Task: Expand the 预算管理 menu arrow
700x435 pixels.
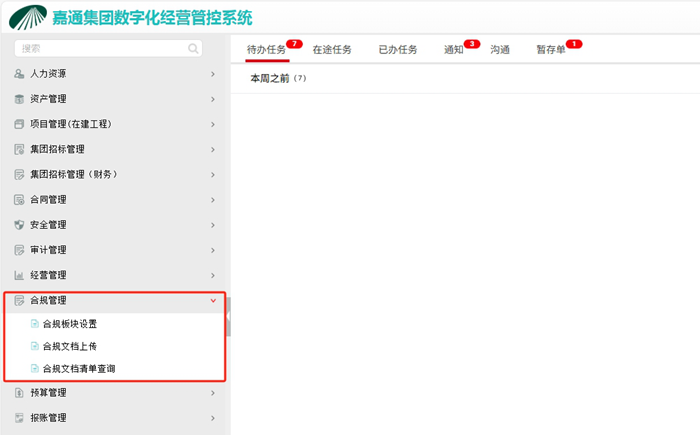Action: click(213, 393)
